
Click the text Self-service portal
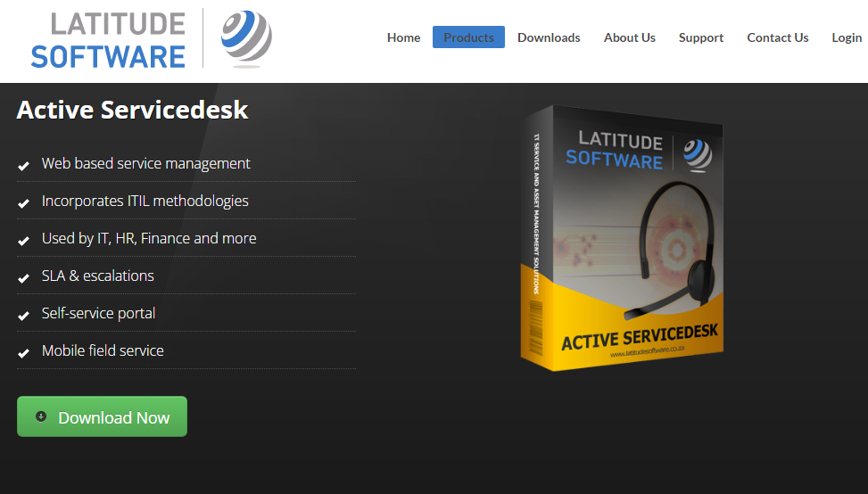click(98, 313)
